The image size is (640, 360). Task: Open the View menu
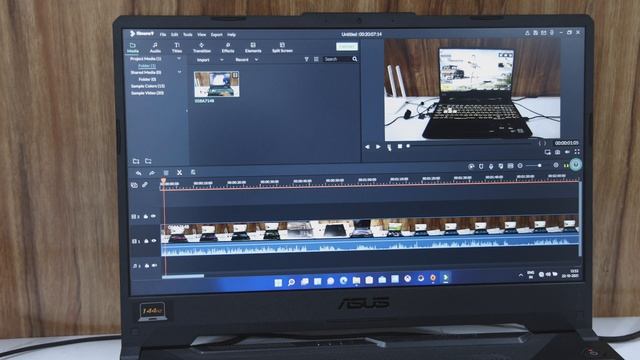202,35
